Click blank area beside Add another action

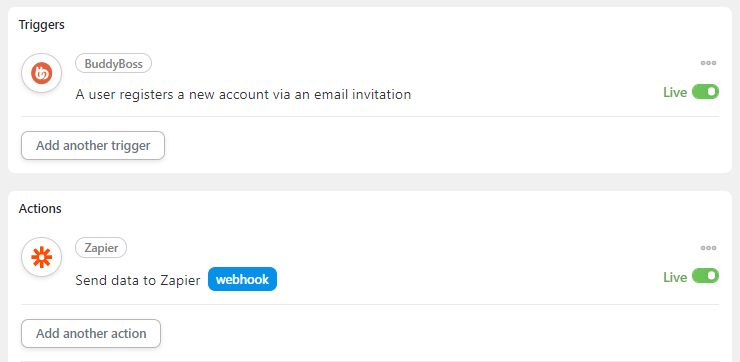[425, 334]
